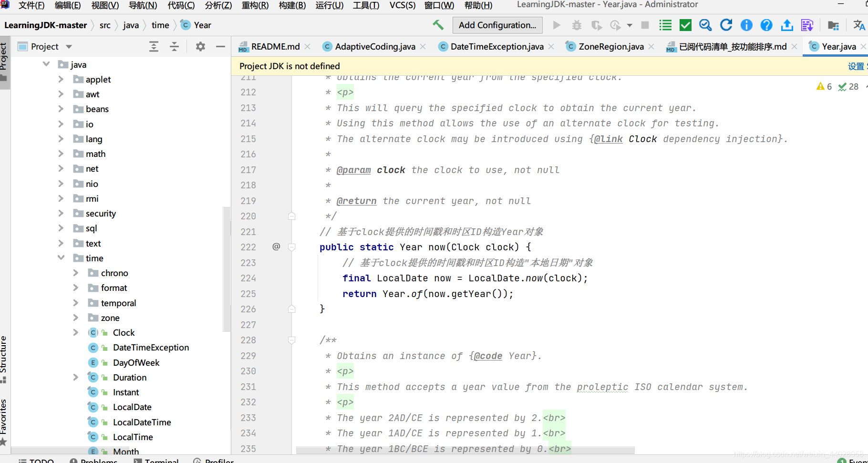Click the green checkmark commit icon

point(685,25)
